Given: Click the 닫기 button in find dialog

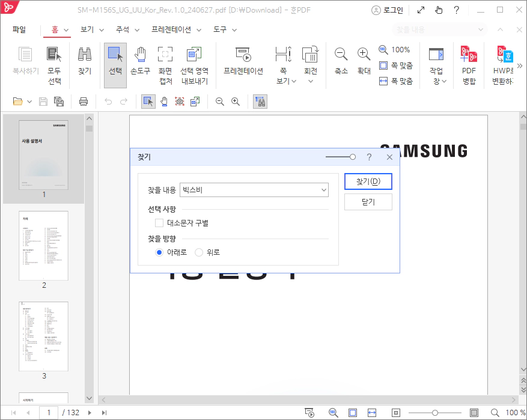Looking at the screenshot, I should coord(368,202).
